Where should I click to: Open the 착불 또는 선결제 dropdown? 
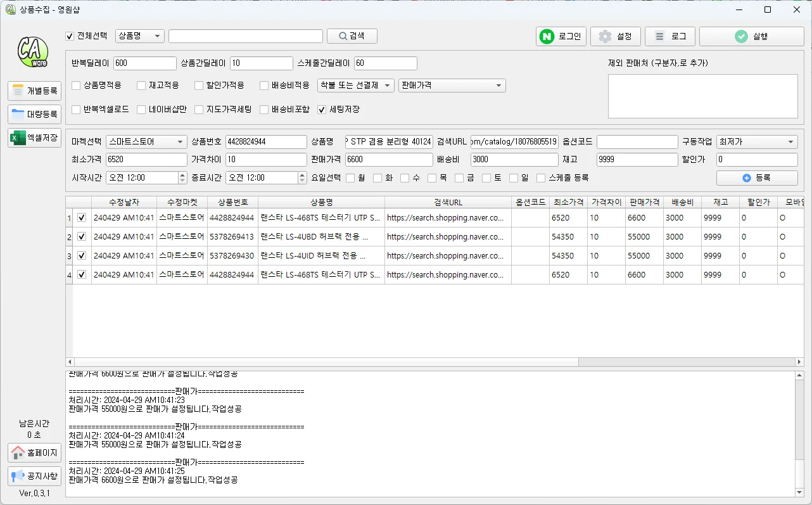coord(355,86)
